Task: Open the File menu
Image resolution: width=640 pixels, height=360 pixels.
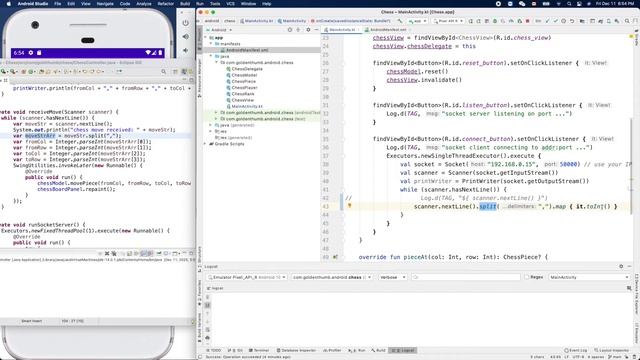Action: [58, 4]
